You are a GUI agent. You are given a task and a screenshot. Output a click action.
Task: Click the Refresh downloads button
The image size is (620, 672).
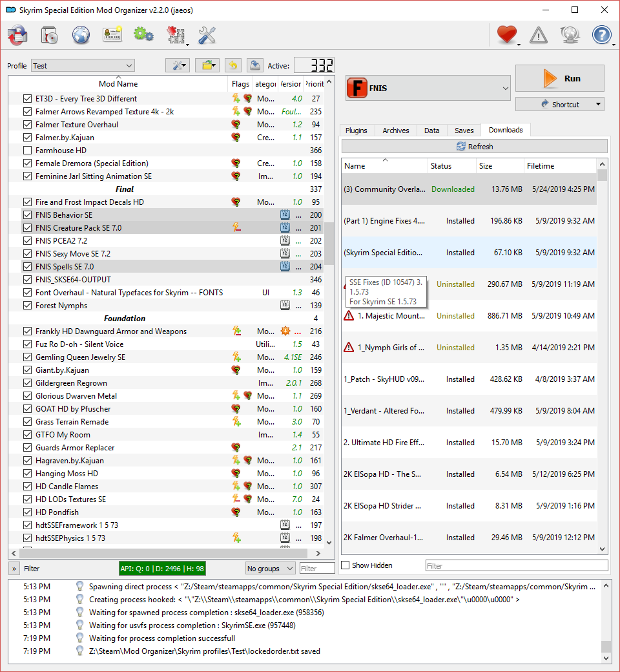474,147
